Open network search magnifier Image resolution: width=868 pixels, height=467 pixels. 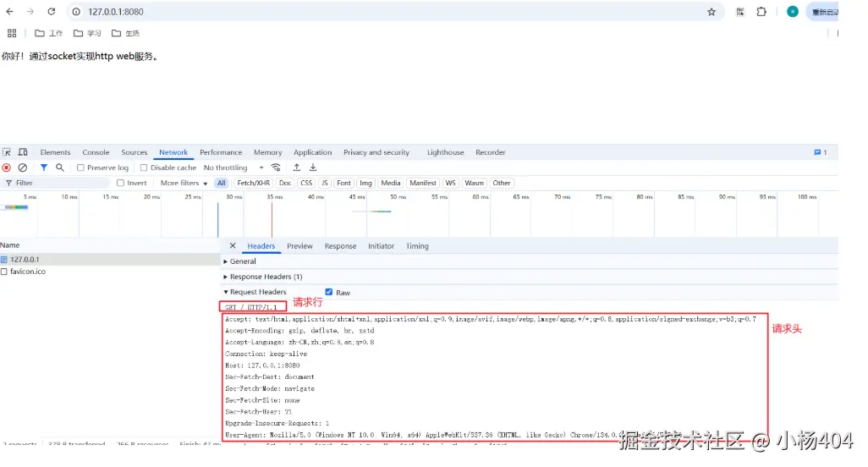[60, 168]
